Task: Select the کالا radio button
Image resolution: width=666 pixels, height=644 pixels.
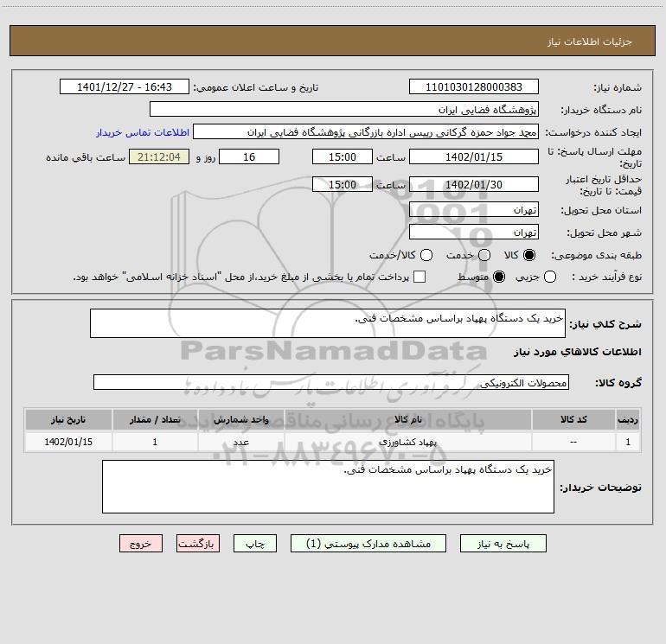Action: (x=529, y=255)
